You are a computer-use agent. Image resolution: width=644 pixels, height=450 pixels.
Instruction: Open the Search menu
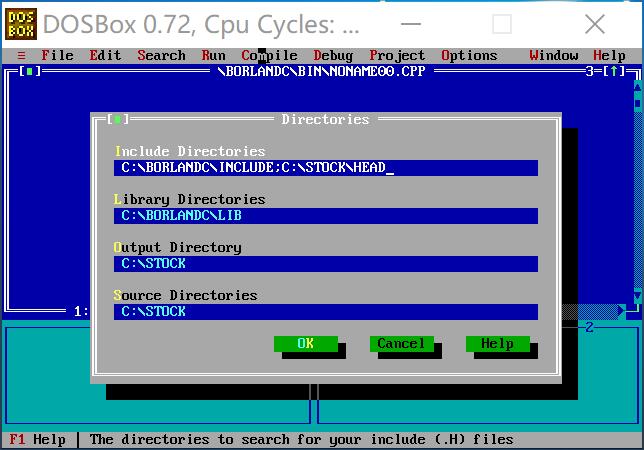tap(161, 55)
